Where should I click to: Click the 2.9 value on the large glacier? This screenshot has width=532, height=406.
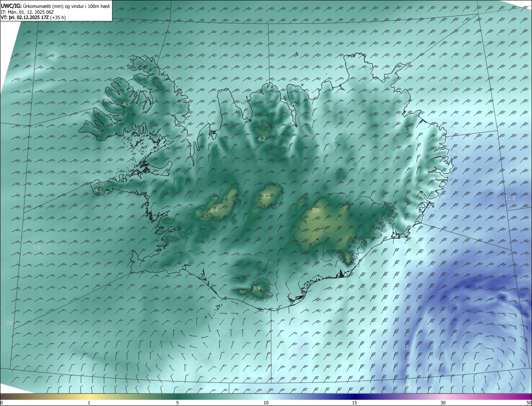click(315, 210)
